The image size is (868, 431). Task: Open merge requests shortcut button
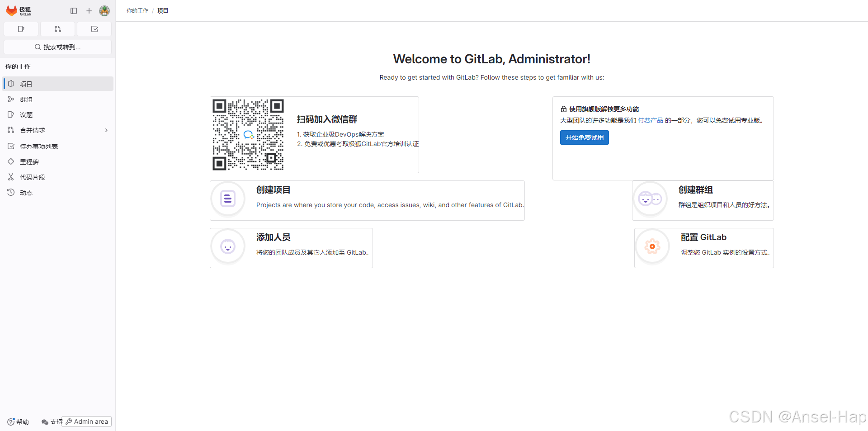coord(57,29)
